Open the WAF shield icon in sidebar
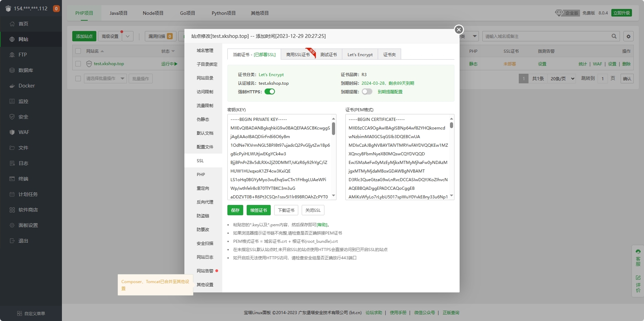This screenshot has width=644, height=321. [x=12, y=132]
